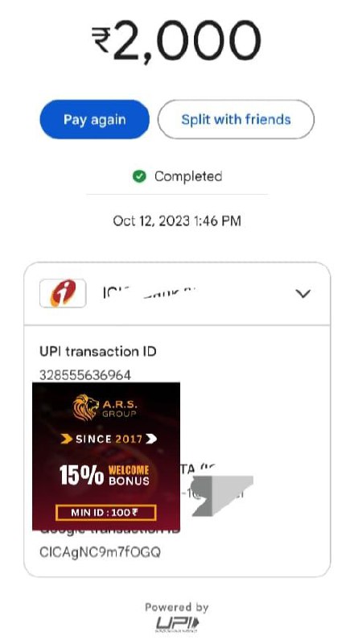Click the SINCE 2017 arrow badge

coord(109,439)
